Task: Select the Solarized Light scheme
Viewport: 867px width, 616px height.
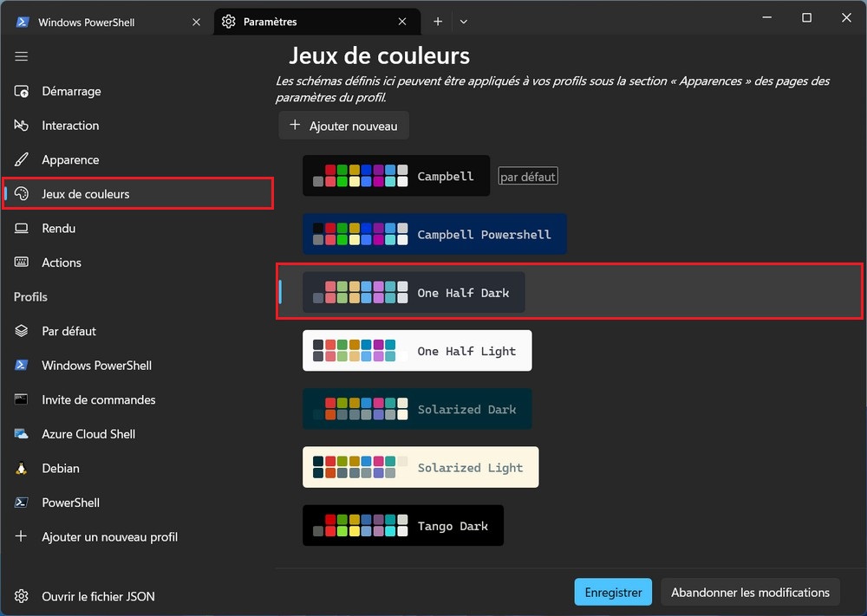Action: click(x=420, y=467)
